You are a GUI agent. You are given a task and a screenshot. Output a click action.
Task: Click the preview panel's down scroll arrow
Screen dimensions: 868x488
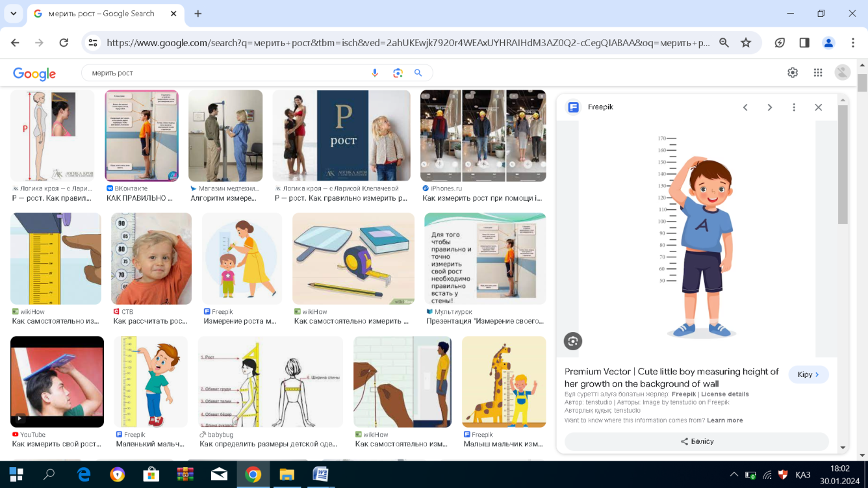point(843,448)
